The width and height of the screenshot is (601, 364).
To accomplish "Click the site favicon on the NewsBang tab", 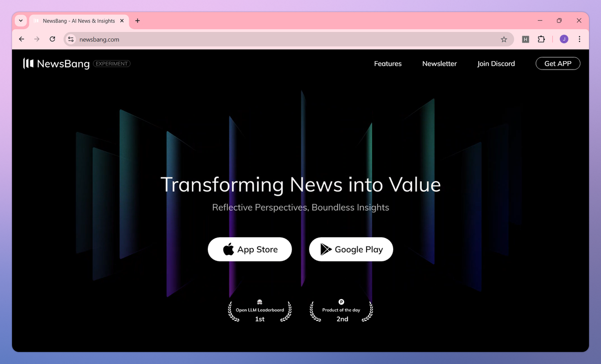I will (x=36, y=21).
